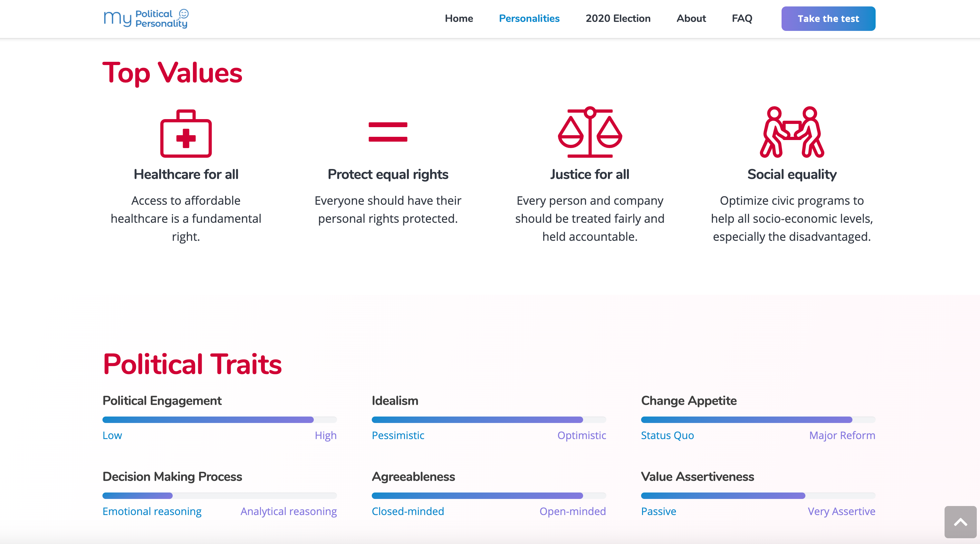Click the Idealism progress bar
The height and width of the screenshot is (544, 980).
(x=488, y=420)
